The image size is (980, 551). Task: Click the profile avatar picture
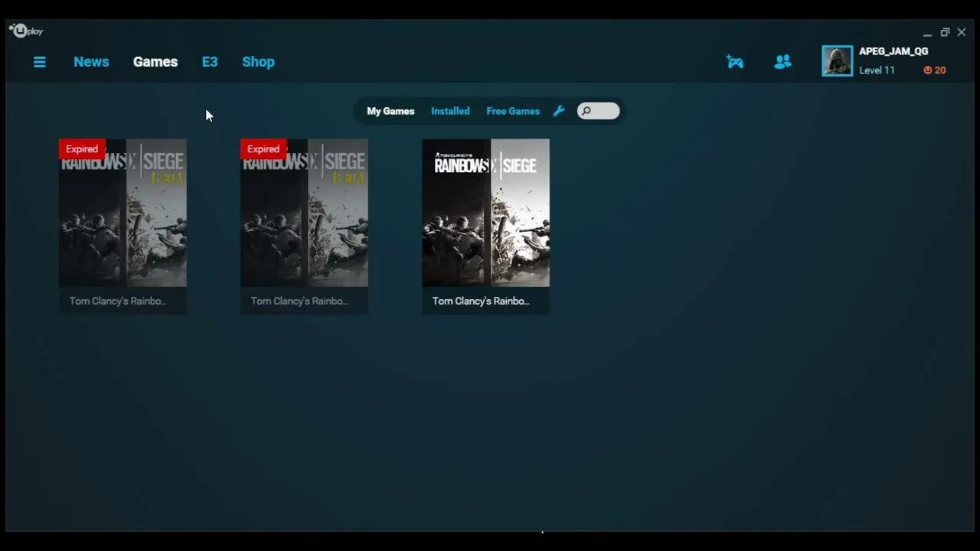(x=837, y=61)
